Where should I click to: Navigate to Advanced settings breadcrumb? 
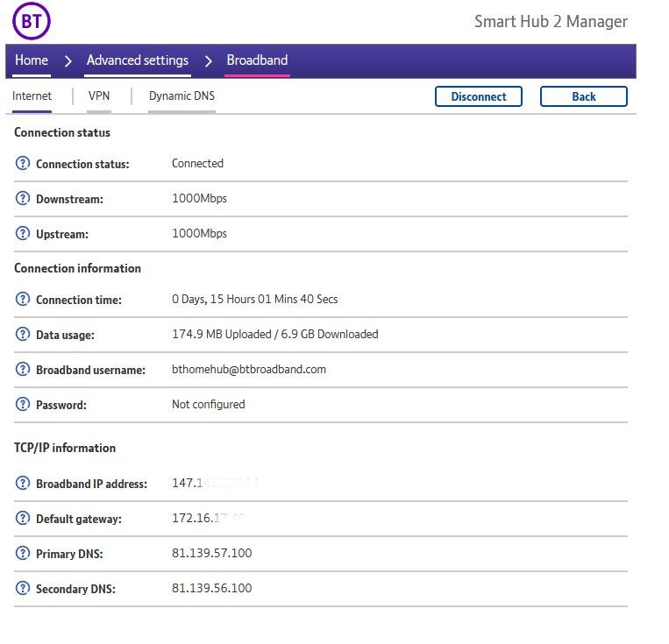tap(137, 60)
